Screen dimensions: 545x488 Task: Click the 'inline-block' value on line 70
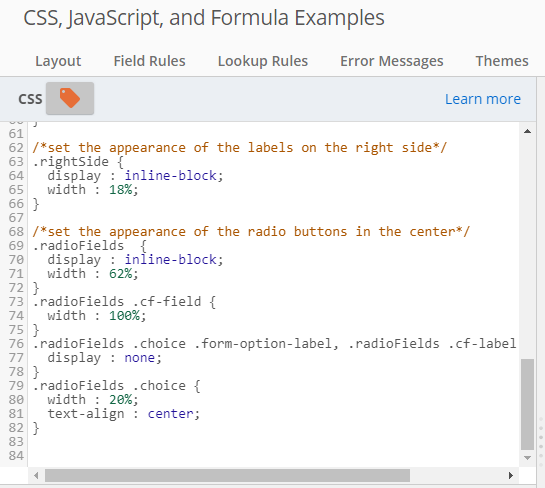[171, 260]
